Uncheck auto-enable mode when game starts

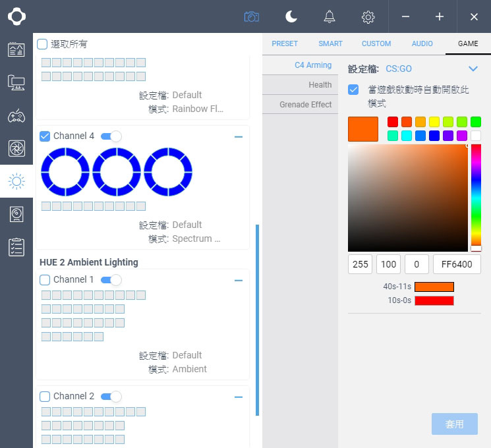[353, 90]
